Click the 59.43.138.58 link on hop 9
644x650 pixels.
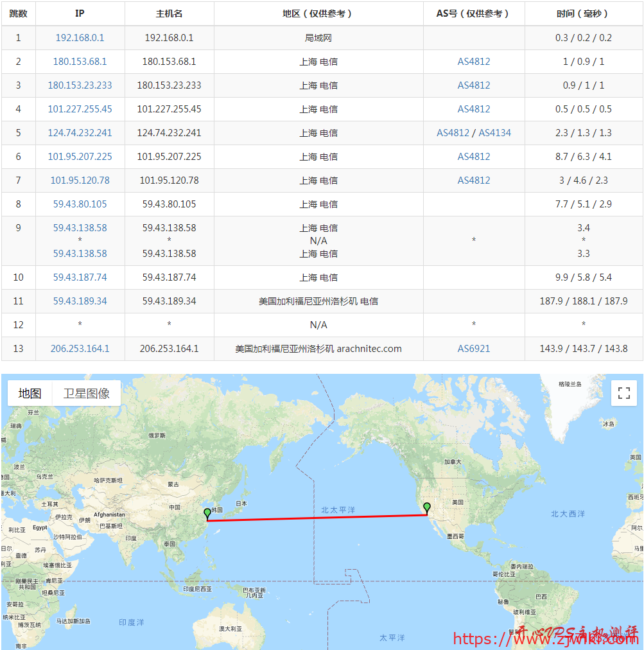click(x=80, y=227)
